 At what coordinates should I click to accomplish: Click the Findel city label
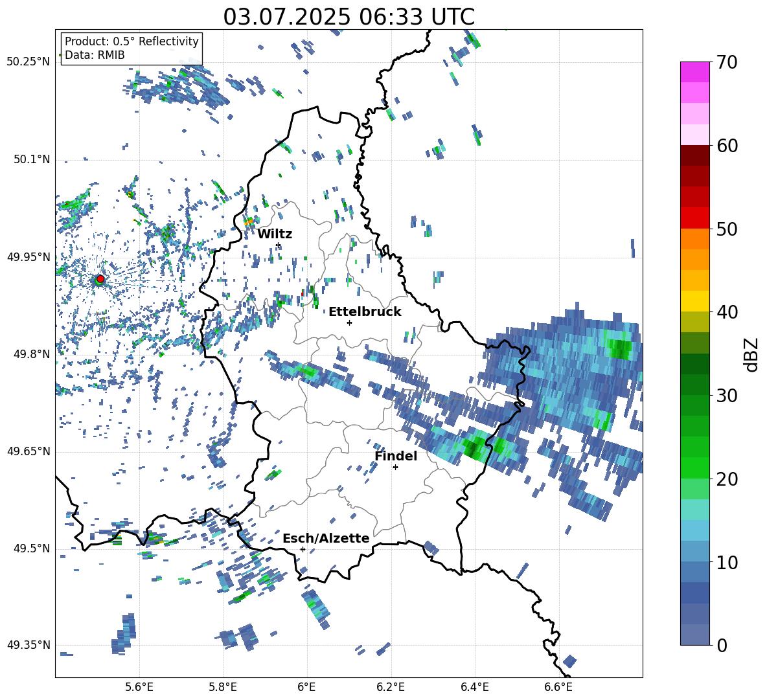(x=396, y=456)
